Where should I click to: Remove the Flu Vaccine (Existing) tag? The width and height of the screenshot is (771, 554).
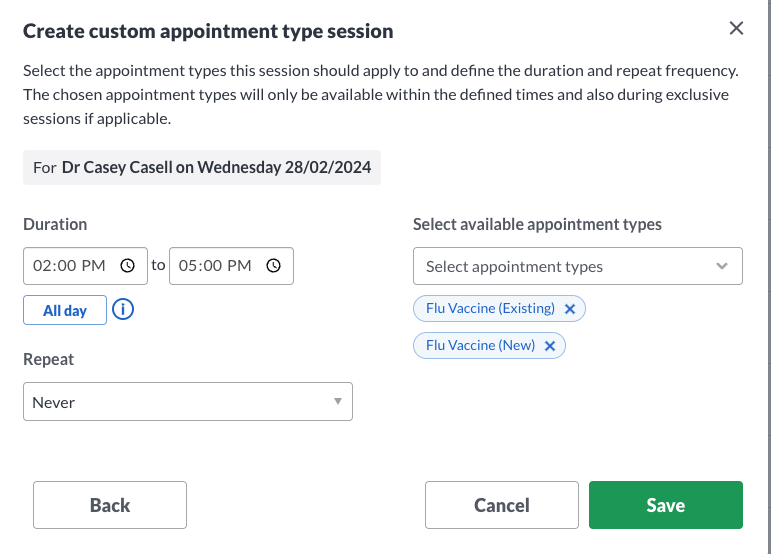click(570, 309)
